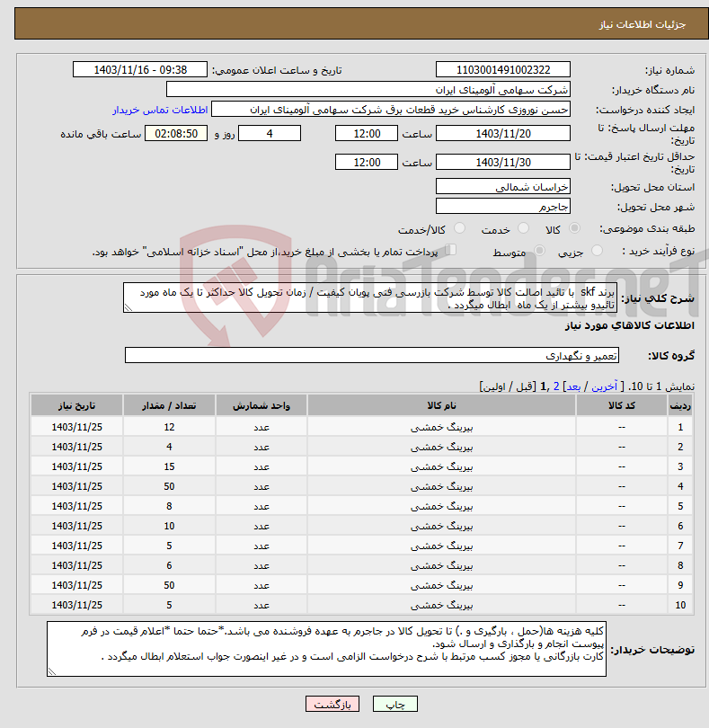Click بیرینگ خمشی in row 4
The height and width of the screenshot is (728, 709).
point(441,486)
